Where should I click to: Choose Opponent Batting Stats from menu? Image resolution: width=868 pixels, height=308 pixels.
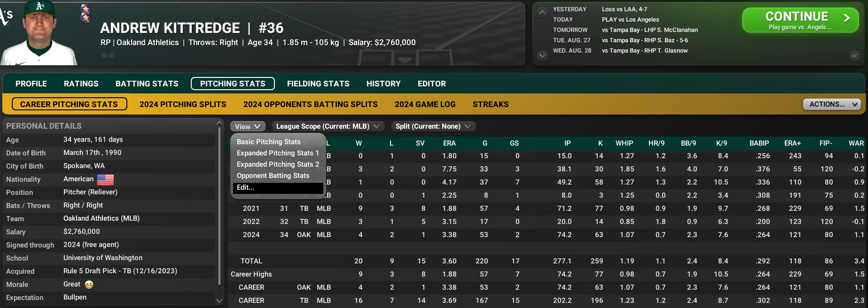click(273, 176)
